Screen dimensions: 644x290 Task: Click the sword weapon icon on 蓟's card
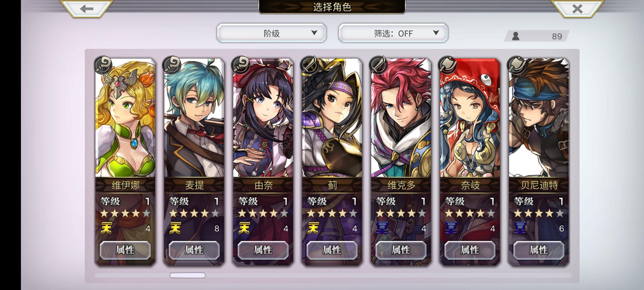pos(309,65)
